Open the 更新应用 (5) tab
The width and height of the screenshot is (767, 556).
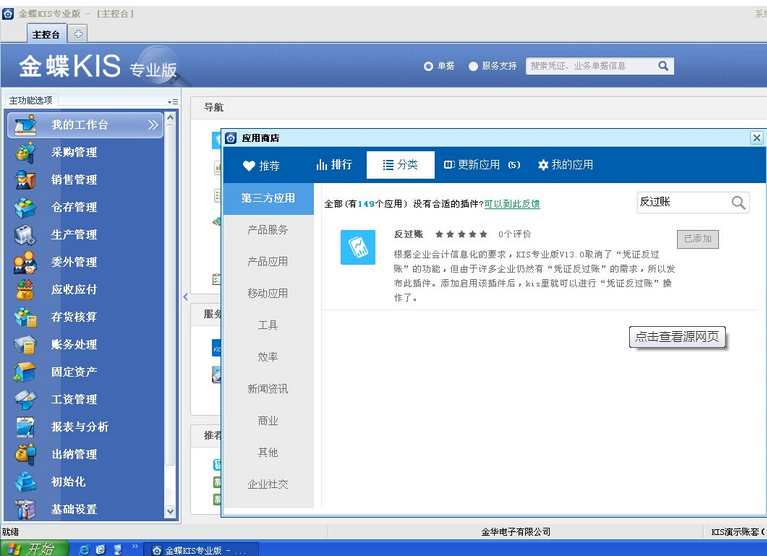click(482, 165)
